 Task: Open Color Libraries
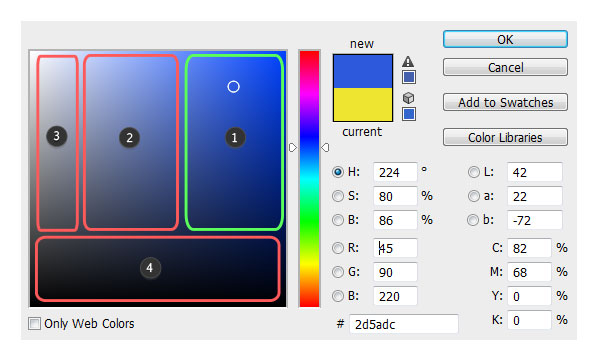click(505, 137)
